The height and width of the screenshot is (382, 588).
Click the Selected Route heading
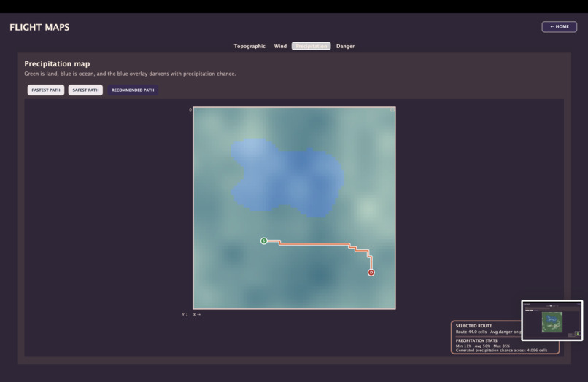coord(473,326)
